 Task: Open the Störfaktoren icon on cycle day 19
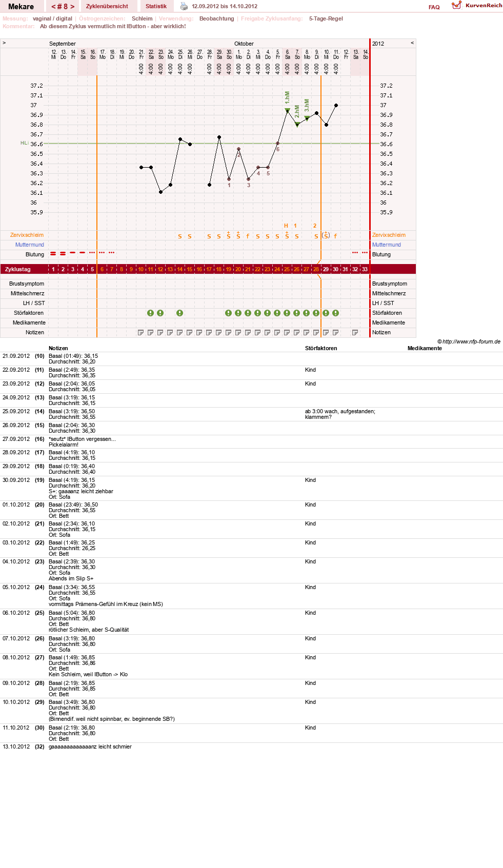click(x=228, y=313)
